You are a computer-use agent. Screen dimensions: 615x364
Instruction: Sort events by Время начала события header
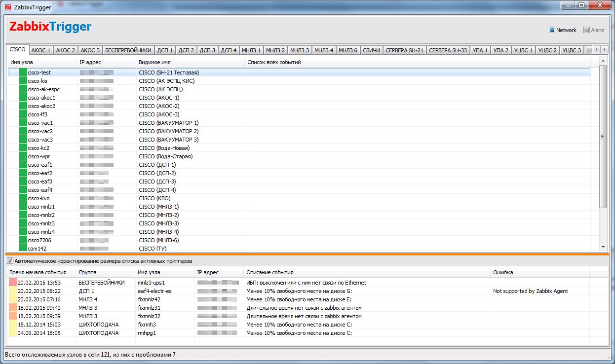[x=39, y=272]
